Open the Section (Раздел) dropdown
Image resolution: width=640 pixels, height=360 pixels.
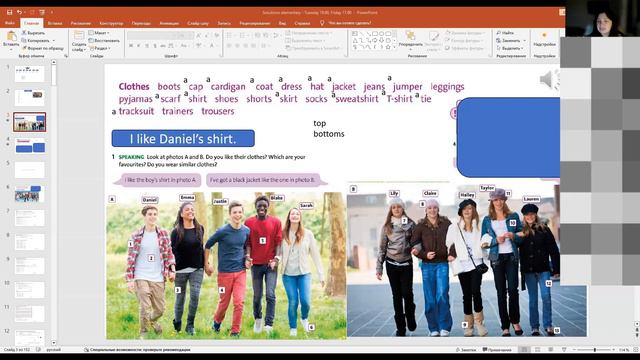pyautogui.click(x=100, y=48)
